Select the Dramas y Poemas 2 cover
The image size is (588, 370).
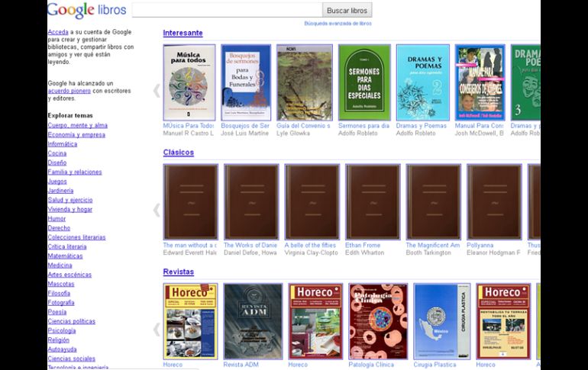pyautogui.click(x=422, y=82)
